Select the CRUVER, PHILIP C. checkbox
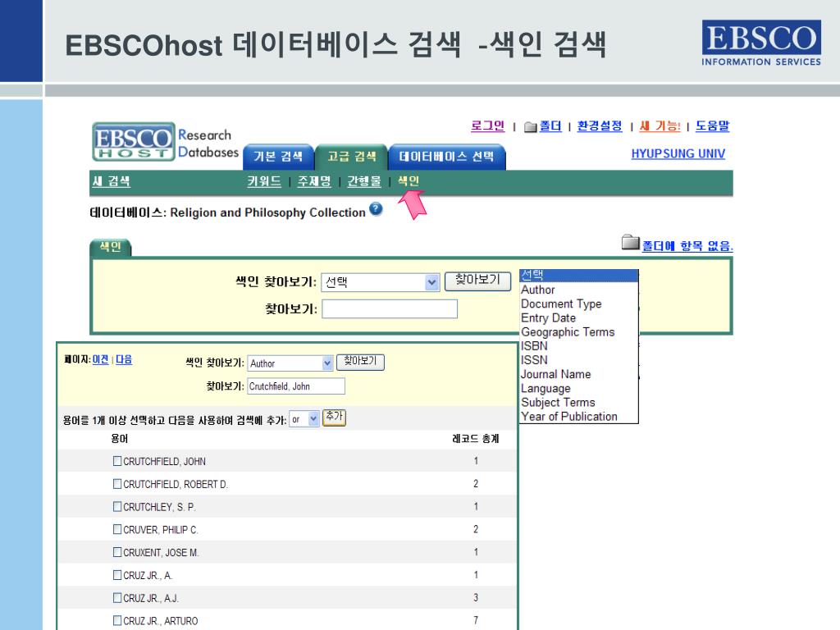The image size is (840, 630). click(x=117, y=529)
